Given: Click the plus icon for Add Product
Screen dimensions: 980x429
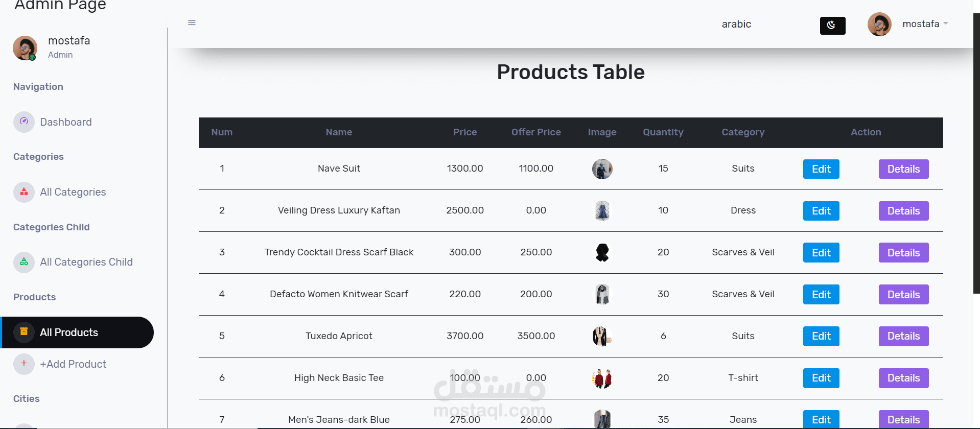Looking at the screenshot, I should tap(24, 364).
